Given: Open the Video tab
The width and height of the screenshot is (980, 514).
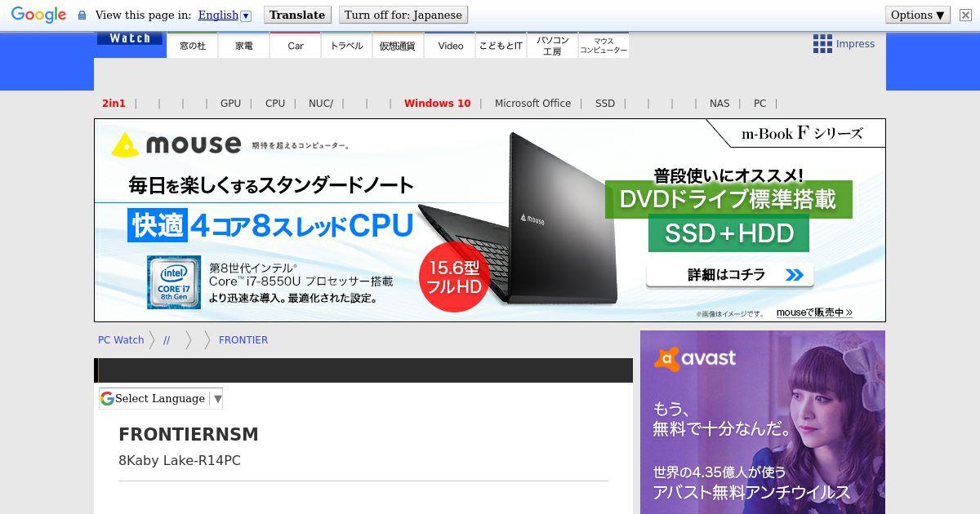Looking at the screenshot, I should 450,46.
